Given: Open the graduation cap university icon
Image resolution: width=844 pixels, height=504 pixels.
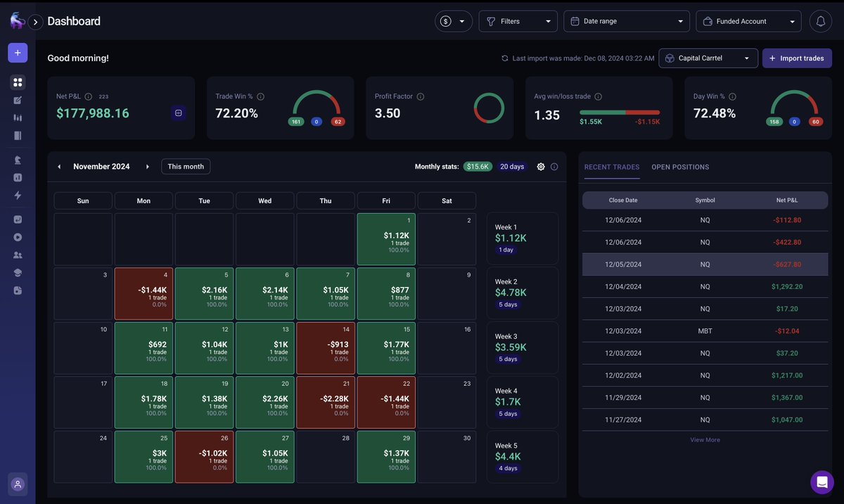Looking at the screenshot, I should coord(18,273).
